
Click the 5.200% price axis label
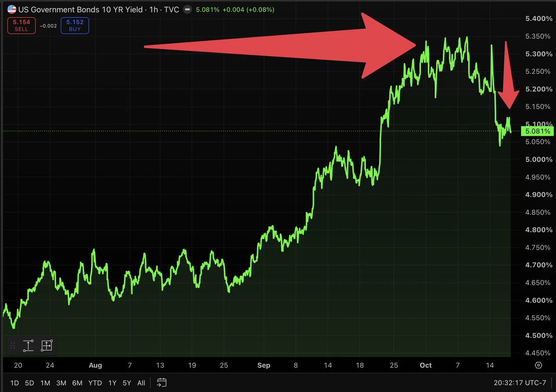539,89
